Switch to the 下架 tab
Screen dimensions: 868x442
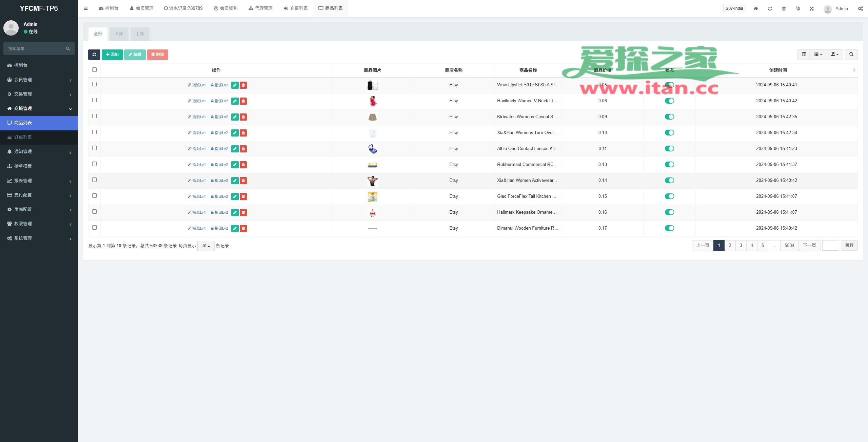pyautogui.click(x=119, y=34)
